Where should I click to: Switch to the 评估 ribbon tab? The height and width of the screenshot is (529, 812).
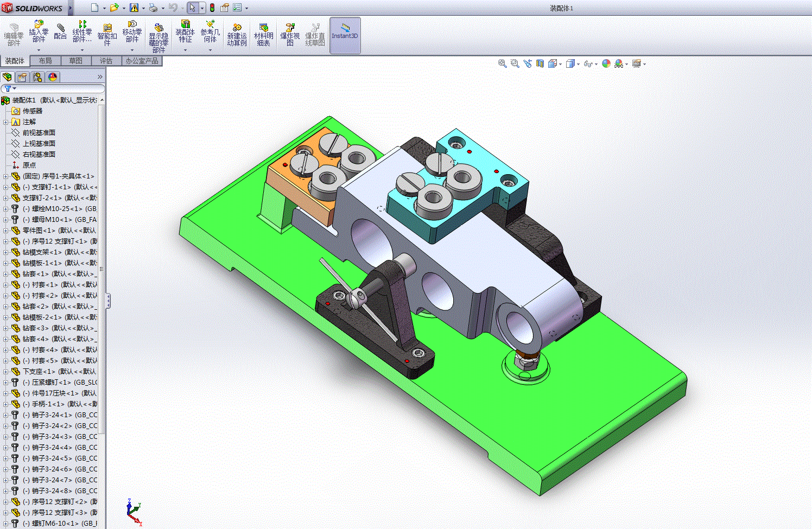[106, 61]
